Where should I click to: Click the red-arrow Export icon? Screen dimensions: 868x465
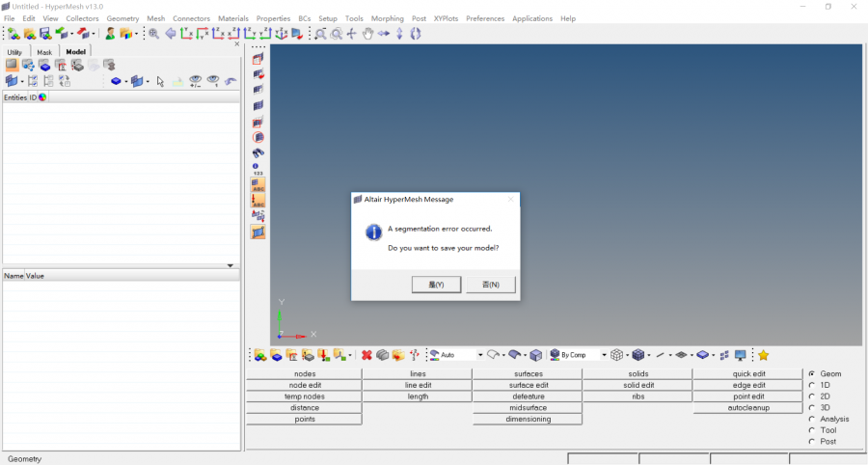pyautogui.click(x=83, y=34)
